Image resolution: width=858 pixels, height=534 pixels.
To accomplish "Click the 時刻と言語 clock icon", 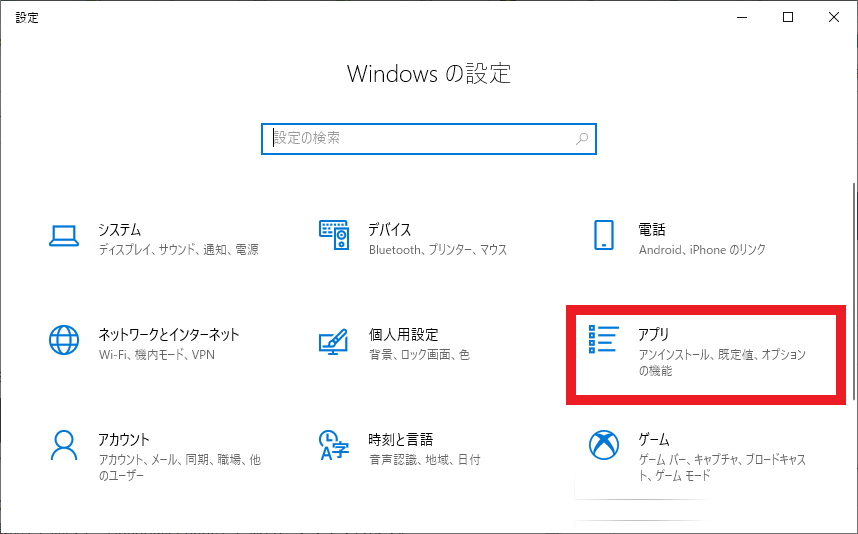I will coord(334,445).
